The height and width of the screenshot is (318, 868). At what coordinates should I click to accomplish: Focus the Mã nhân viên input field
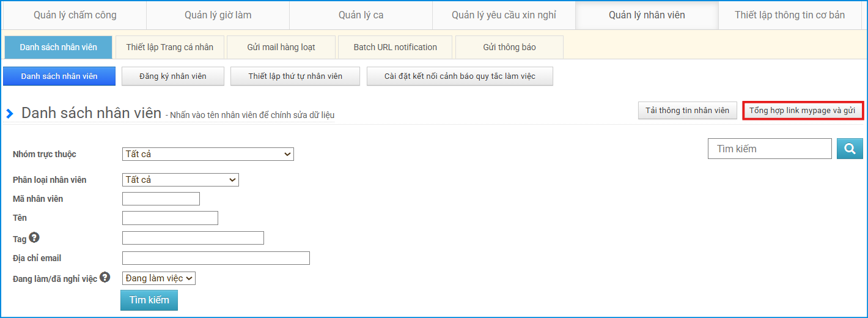161,199
